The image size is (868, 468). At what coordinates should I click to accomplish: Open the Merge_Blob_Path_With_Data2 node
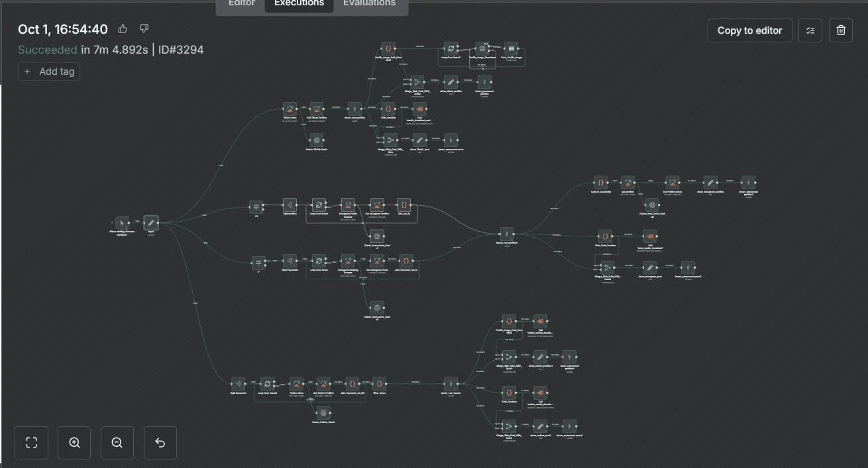pyautogui.click(x=606, y=267)
